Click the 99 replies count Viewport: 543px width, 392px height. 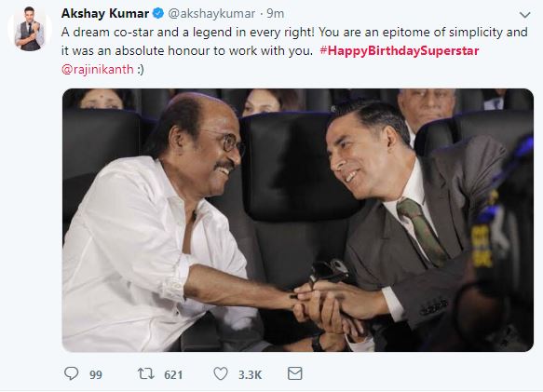click(x=96, y=374)
